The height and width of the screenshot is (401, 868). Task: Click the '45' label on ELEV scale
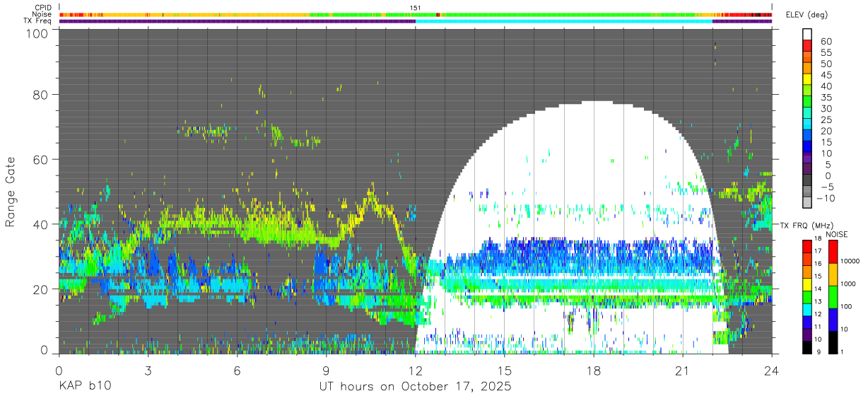(x=826, y=75)
